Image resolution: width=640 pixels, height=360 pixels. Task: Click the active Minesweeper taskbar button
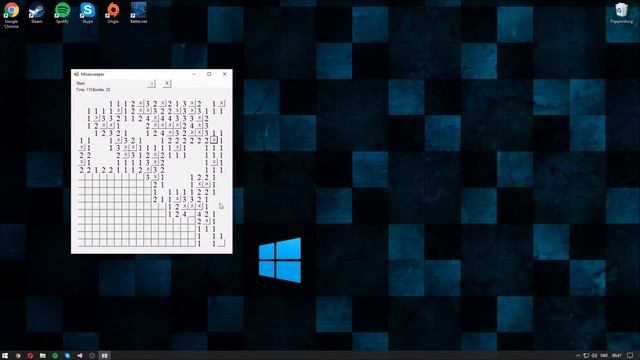(x=104, y=356)
